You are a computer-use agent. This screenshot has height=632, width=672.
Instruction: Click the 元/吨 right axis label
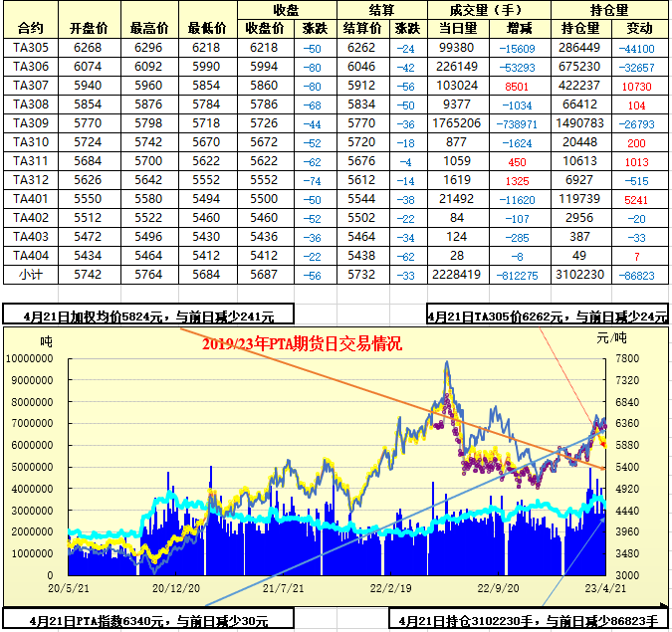pyautogui.click(x=609, y=338)
